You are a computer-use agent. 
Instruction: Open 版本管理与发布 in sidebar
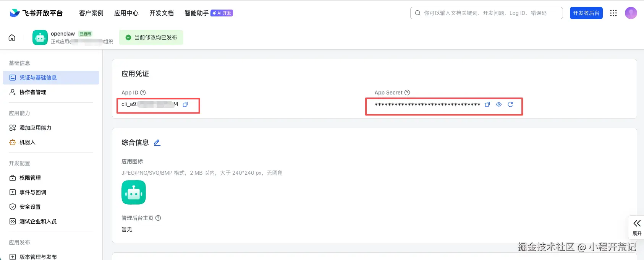[x=51, y=257]
